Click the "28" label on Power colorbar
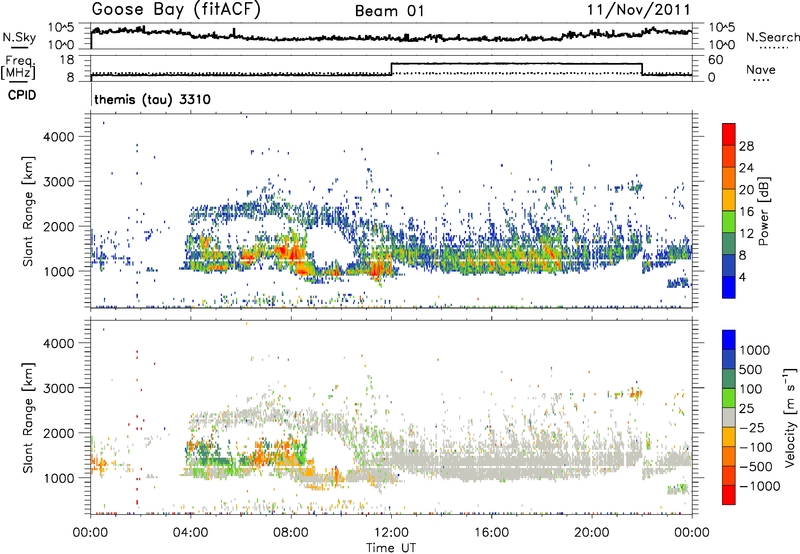800x554 pixels. [x=746, y=146]
